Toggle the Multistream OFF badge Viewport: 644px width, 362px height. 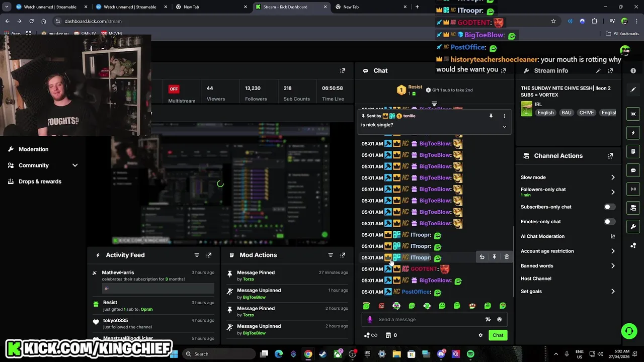(x=174, y=89)
